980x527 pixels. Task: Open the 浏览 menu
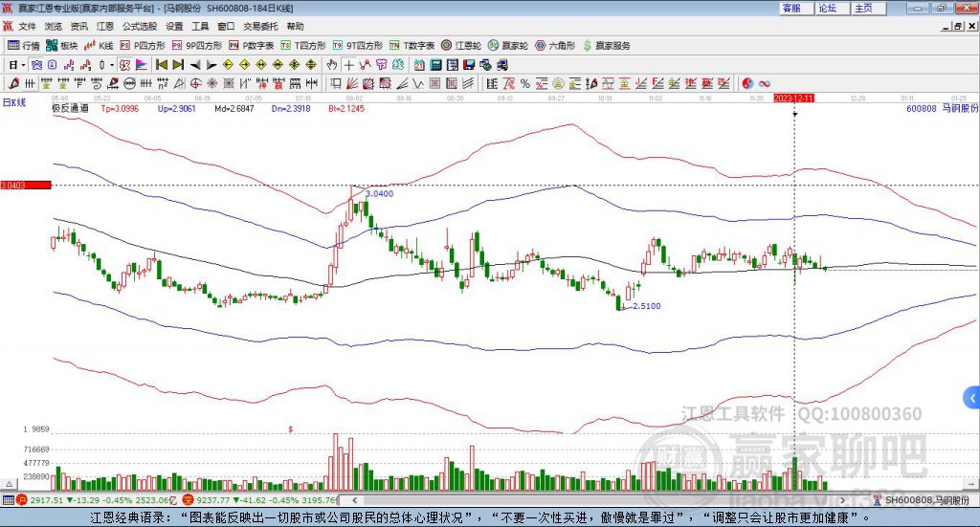(x=54, y=26)
